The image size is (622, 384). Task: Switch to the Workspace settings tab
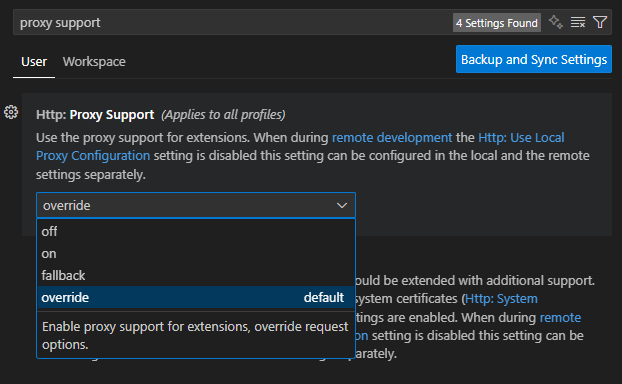pyautogui.click(x=94, y=62)
